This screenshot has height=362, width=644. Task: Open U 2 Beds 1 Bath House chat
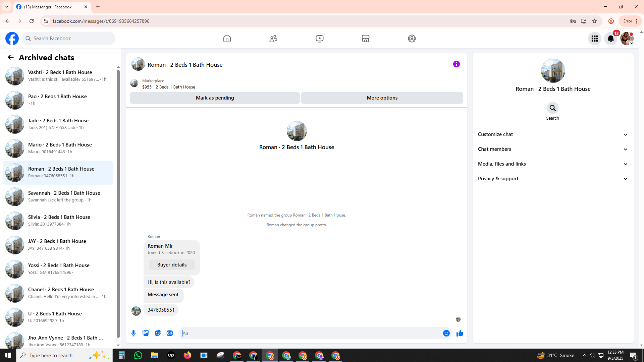click(x=58, y=317)
